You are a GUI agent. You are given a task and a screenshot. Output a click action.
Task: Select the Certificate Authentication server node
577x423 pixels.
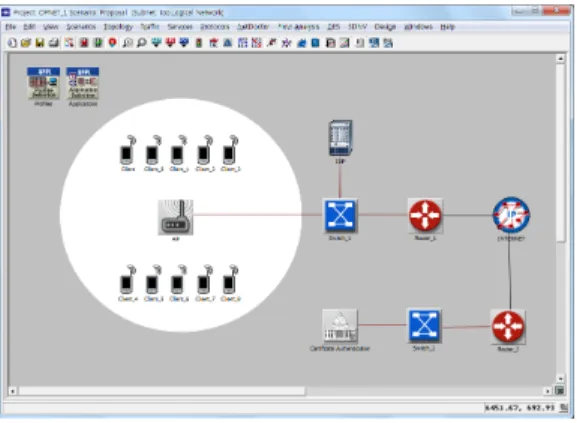(x=340, y=326)
